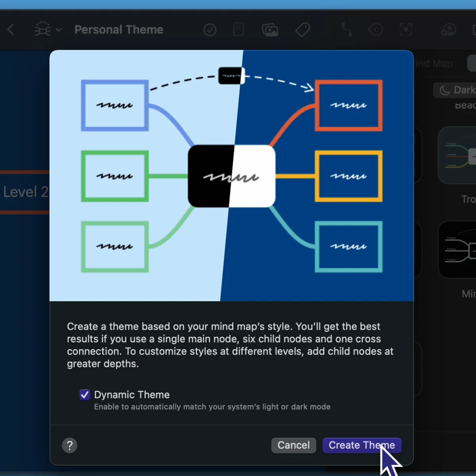Uncheck the Dynamic Theme checkbox
Viewport: 476px width, 476px height.
pyautogui.click(x=84, y=395)
